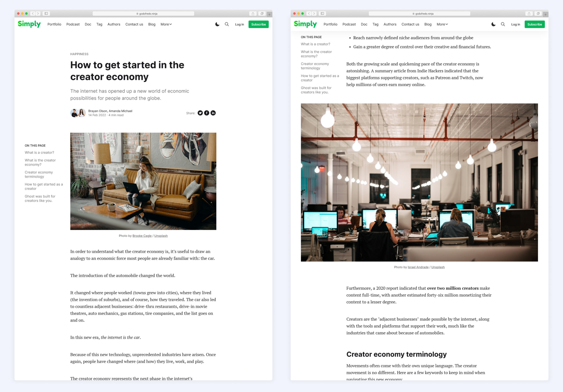
Task: Open Podcast menu item in left window
Action: (73, 24)
